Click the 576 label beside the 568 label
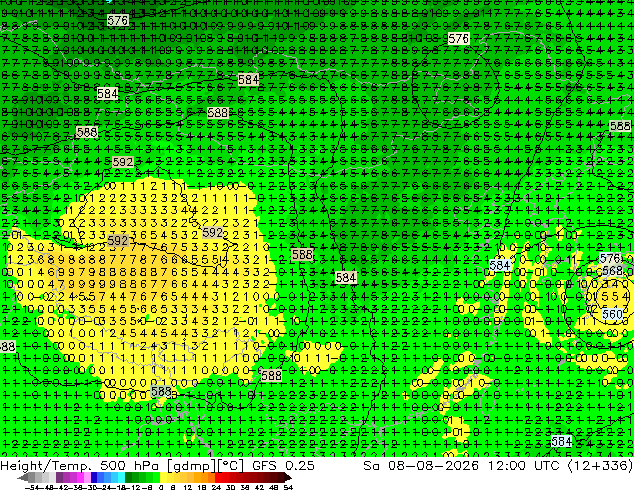Image resolution: width=634 pixels, height=490 pixels. point(609,258)
